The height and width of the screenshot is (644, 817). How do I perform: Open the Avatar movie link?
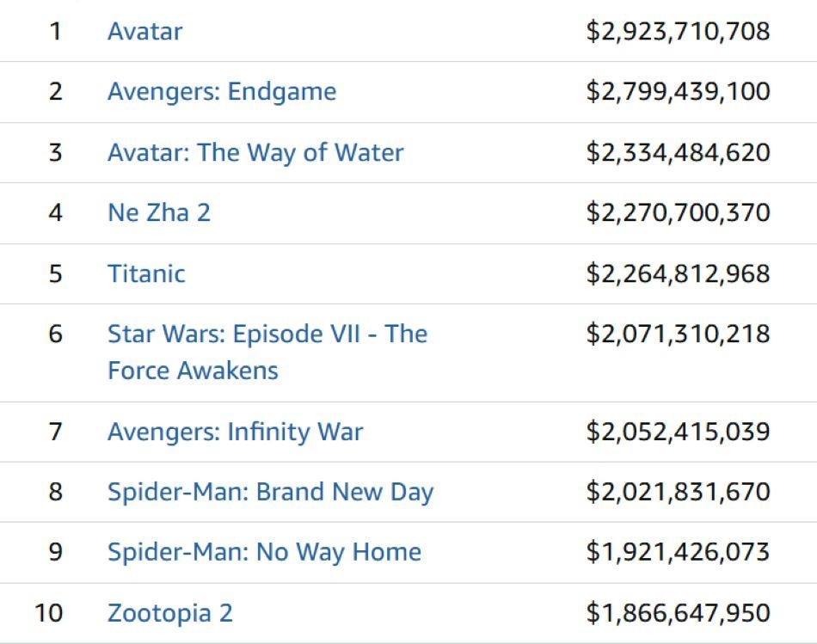tap(144, 31)
